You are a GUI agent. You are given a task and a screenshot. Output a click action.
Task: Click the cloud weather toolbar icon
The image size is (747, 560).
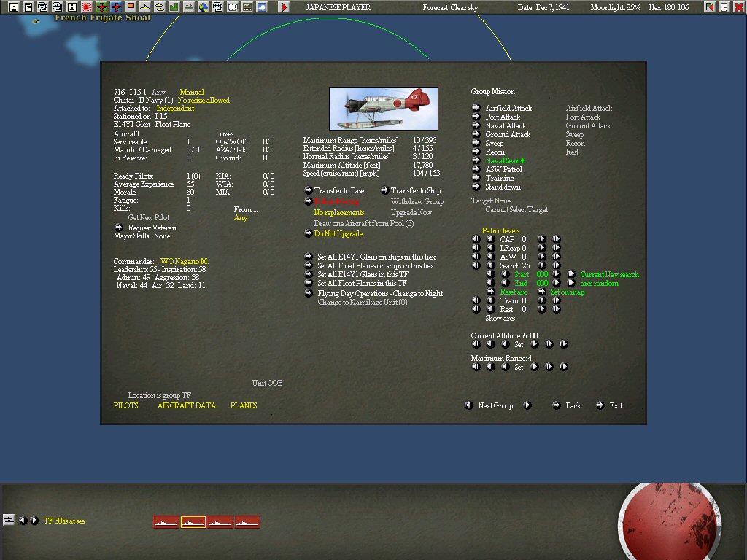coord(262,7)
